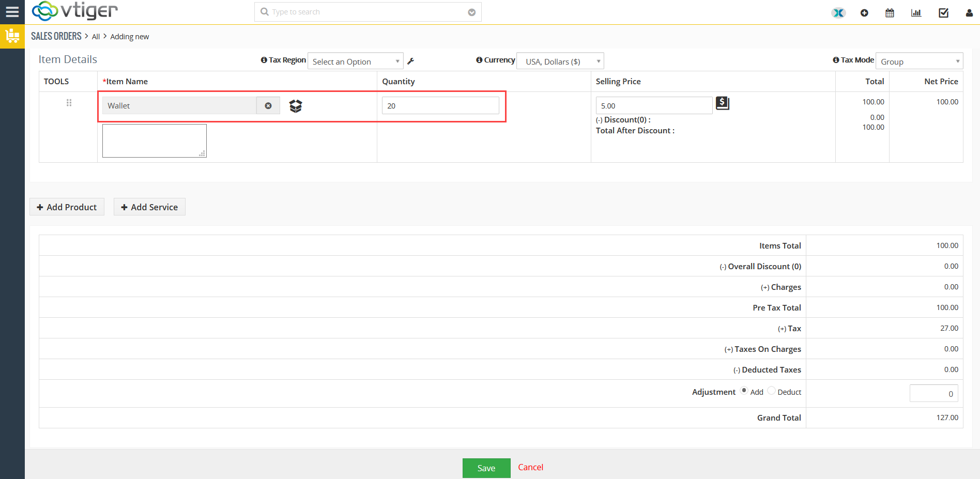Click Taxes On Charges link
The width and height of the screenshot is (980, 479).
(768, 349)
